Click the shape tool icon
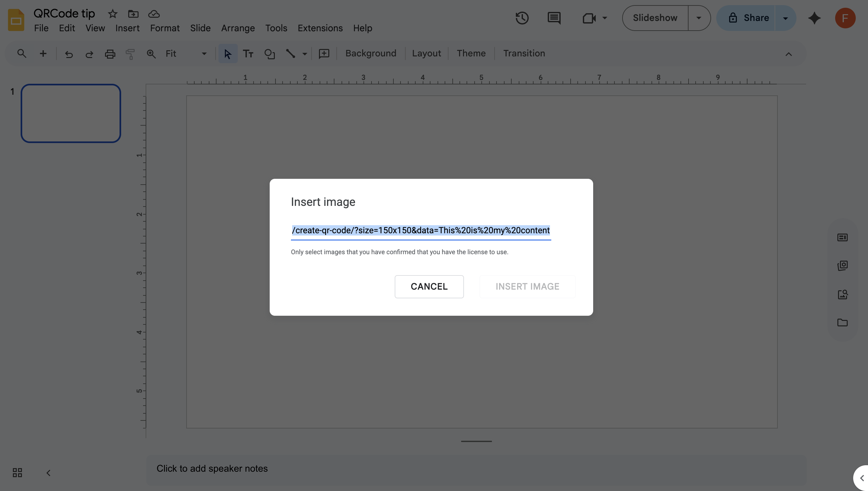Viewport: 868px width, 491px height. 269,53
